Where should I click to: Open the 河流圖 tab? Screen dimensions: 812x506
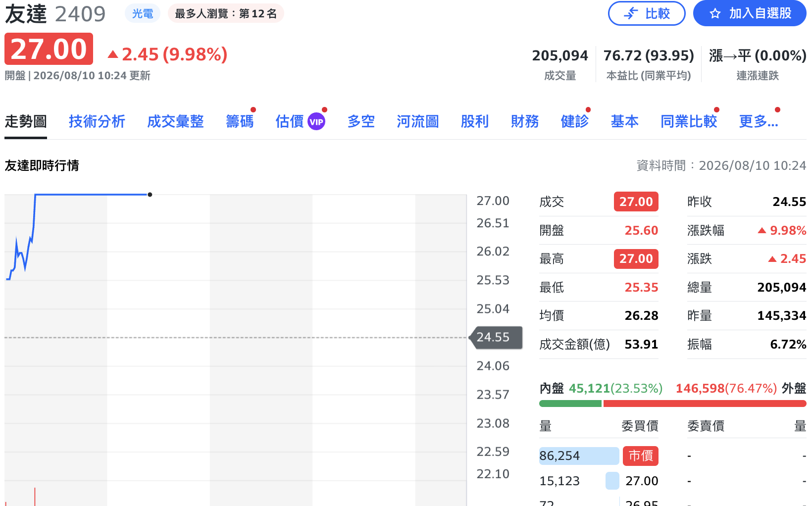(x=418, y=121)
